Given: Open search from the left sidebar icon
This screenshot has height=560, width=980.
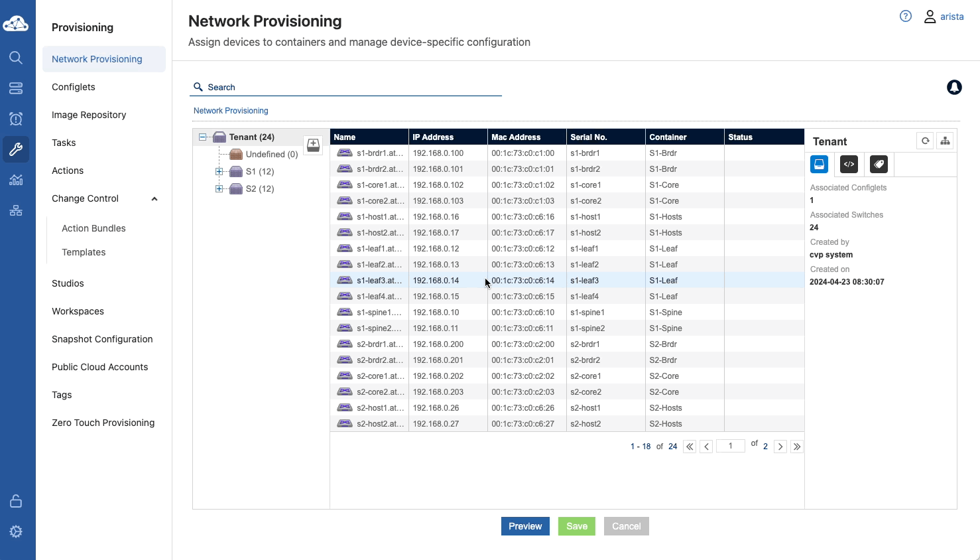Looking at the screenshot, I should coord(16,58).
